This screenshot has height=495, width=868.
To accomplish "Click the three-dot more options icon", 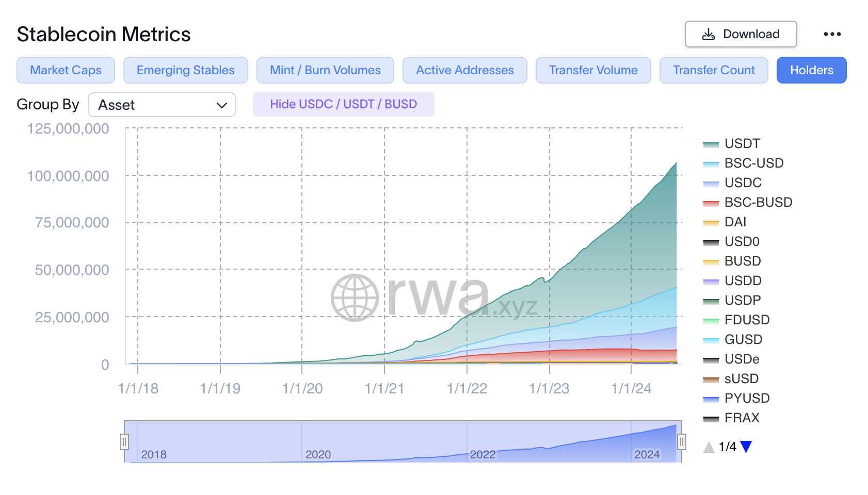I will pos(832,34).
